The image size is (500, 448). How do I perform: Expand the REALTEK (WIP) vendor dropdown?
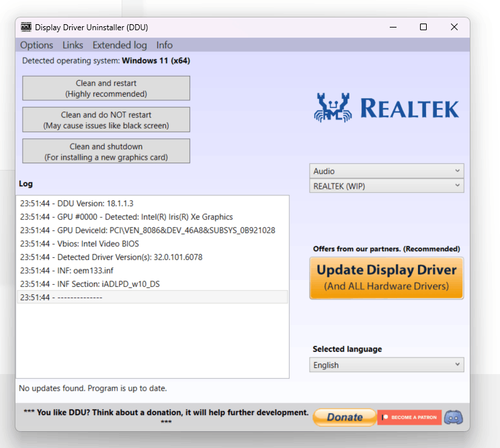point(386,186)
